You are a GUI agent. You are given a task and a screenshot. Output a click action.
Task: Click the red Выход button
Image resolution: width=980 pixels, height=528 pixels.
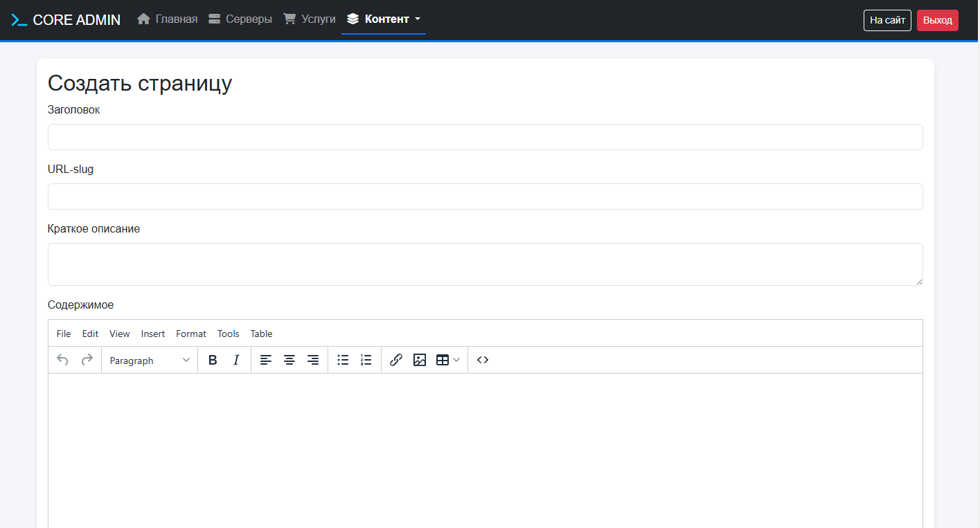point(937,20)
